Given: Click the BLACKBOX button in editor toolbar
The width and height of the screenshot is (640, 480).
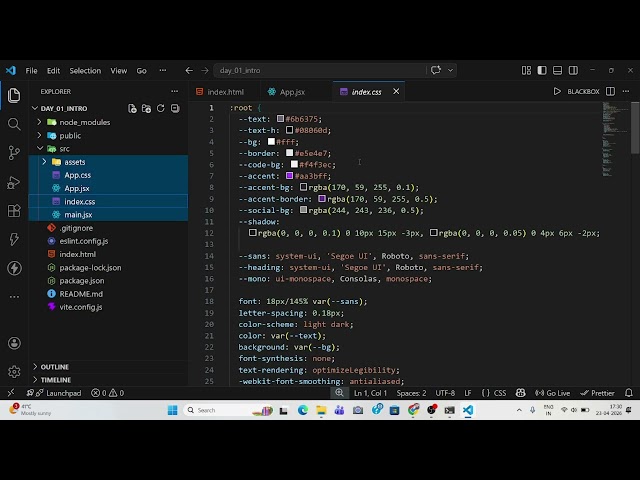Looking at the screenshot, I should 583,91.
